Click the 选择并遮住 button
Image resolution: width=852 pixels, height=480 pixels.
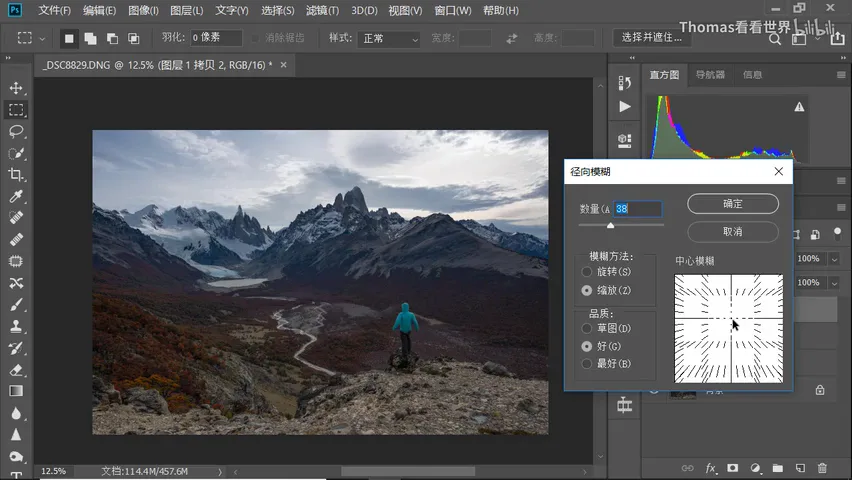[x=651, y=38]
